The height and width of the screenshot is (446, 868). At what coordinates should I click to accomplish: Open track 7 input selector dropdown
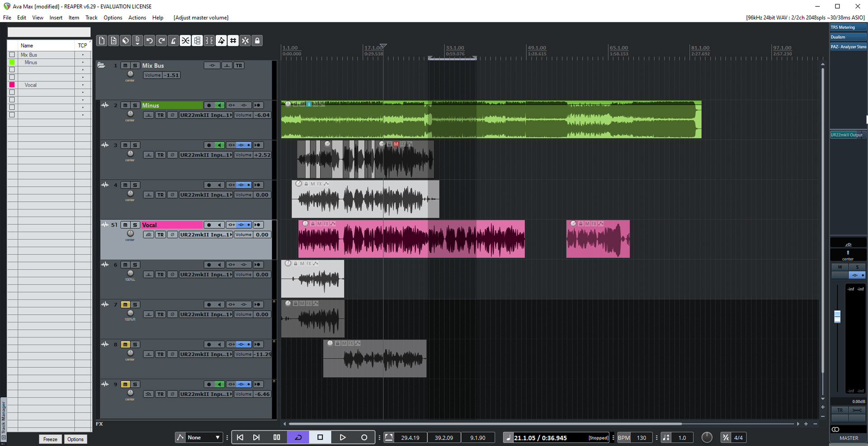[206, 314]
